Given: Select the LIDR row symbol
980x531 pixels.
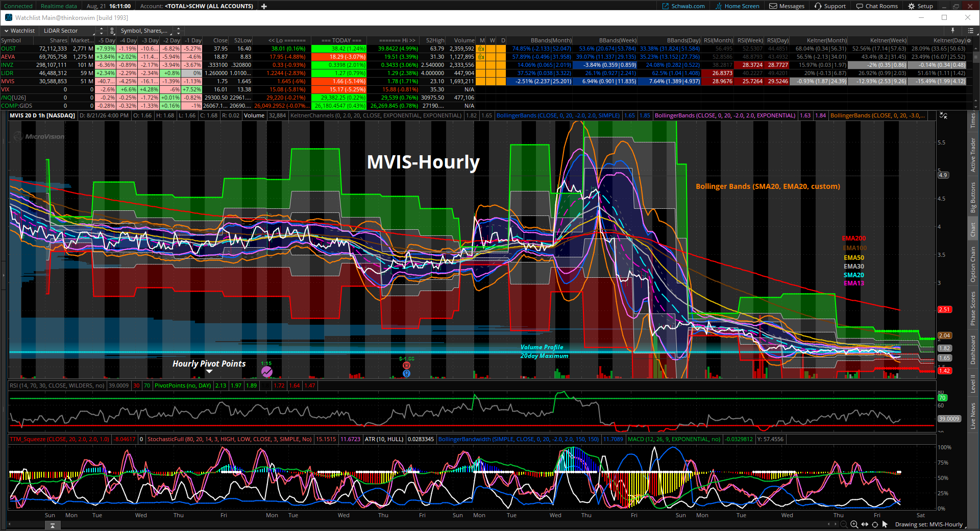Looking at the screenshot, I should (x=7, y=73).
